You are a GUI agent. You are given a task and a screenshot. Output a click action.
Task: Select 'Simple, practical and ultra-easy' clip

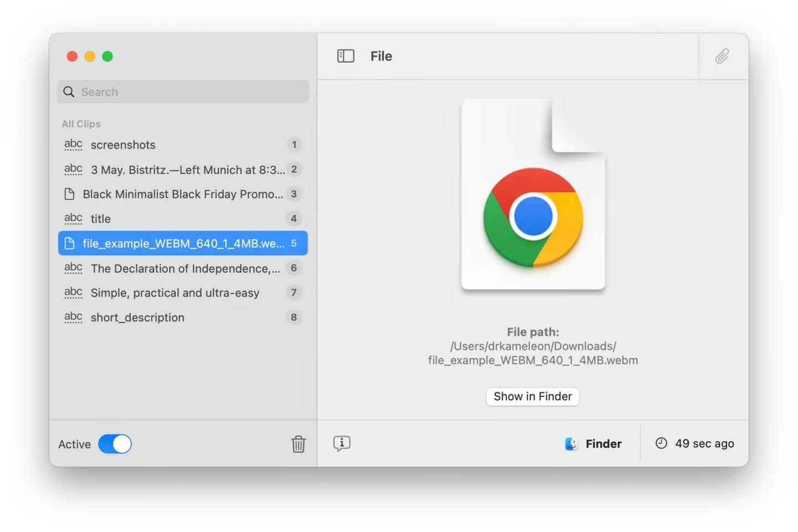pos(175,293)
